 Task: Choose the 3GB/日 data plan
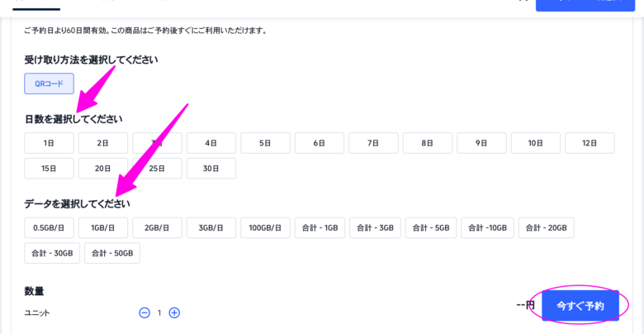pos(211,228)
